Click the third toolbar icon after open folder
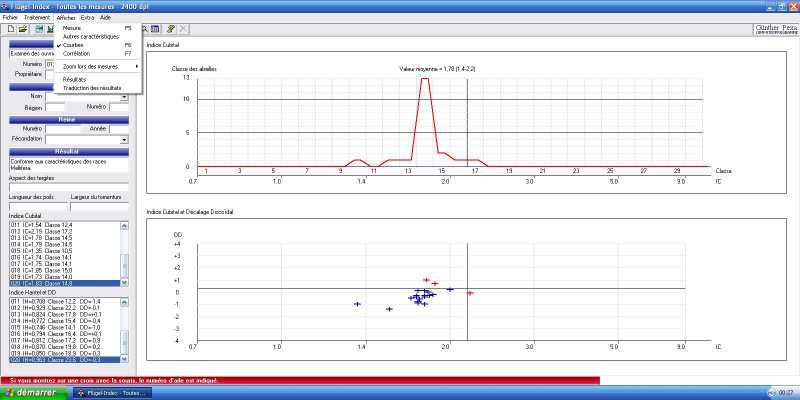 click(49, 29)
